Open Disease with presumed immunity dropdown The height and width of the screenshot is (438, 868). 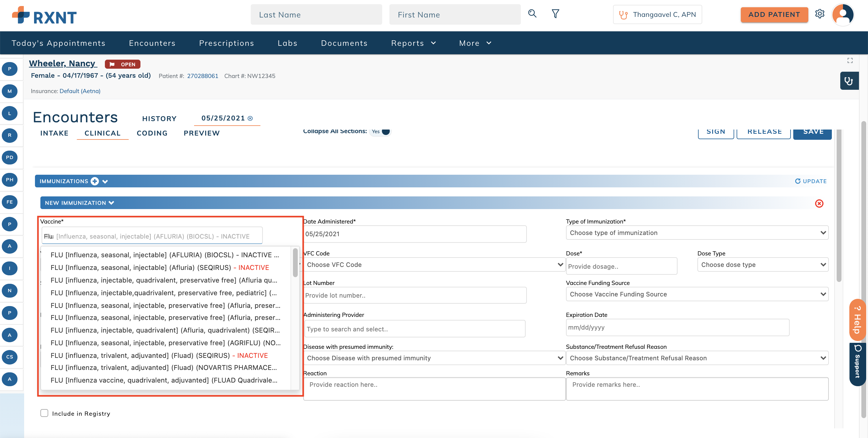pyautogui.click(x=434, y=358)
